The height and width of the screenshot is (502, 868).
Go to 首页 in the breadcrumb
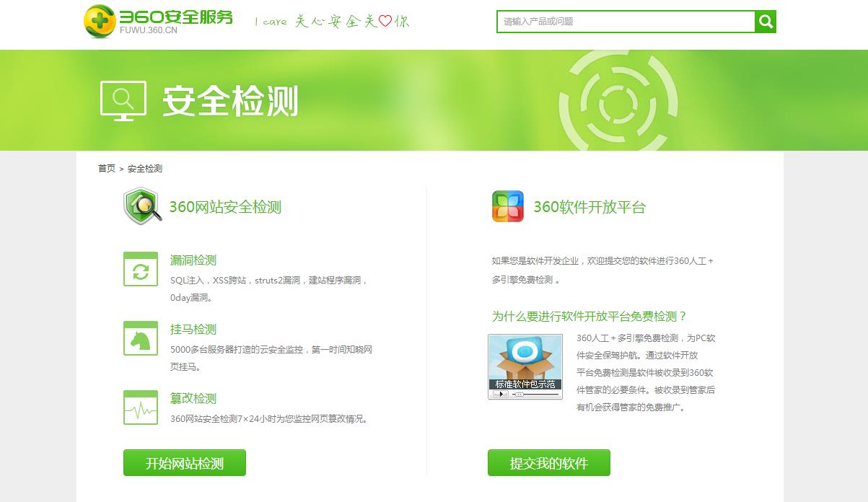[107, 169]
